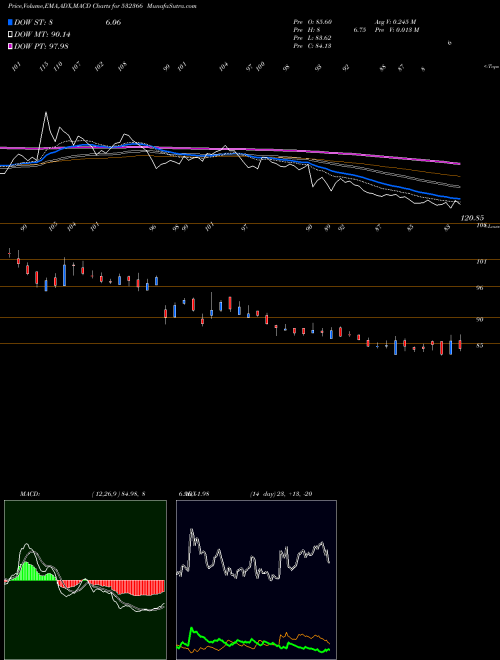Click the blue DOW ST legend swatch

10,22
